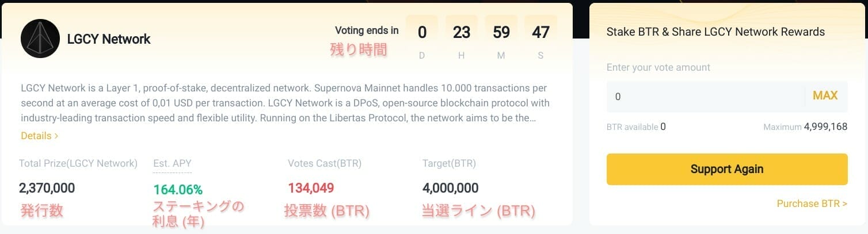Click the LGCY Network logo icon

pyautogui.click(x=40, y=39)
